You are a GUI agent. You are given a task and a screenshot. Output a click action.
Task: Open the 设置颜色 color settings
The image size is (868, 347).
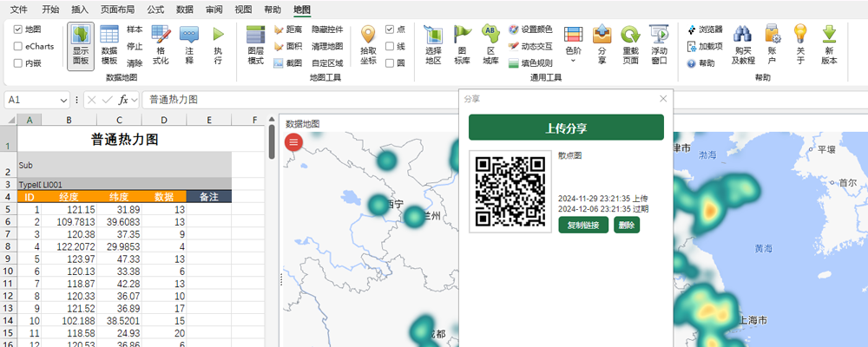click(x=529, y=29)
